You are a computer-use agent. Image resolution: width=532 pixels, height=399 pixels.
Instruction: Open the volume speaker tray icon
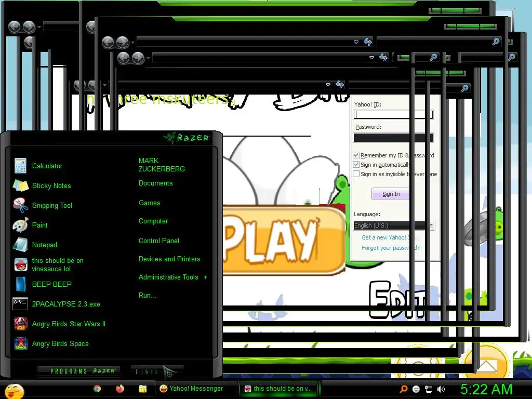click(441, 389)
